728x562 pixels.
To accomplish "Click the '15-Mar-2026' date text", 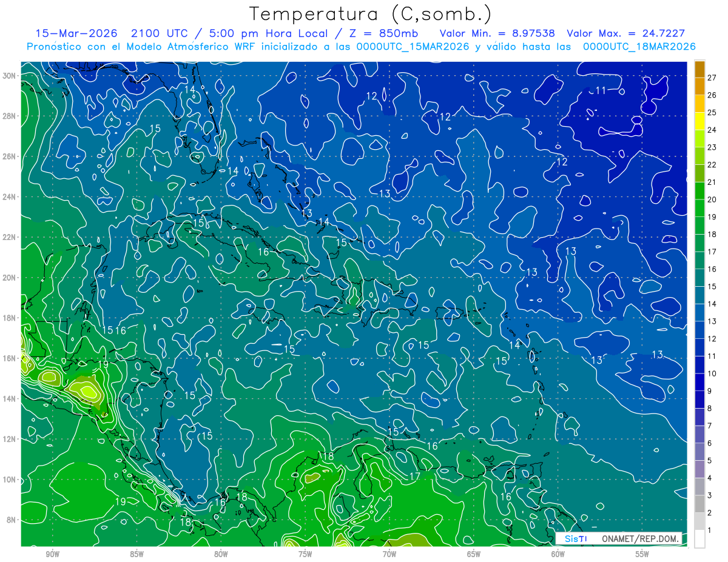I will [x=76, y=33].
